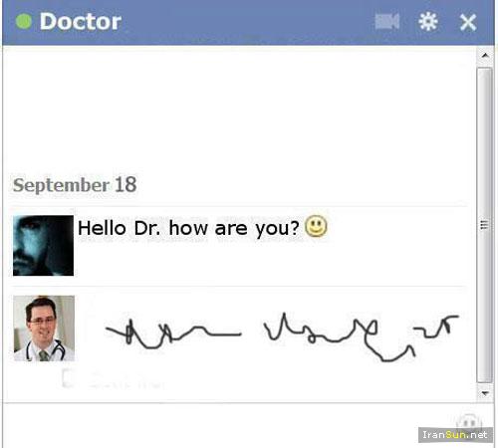Click the September 18 date separator
Viewport: 498px width, 448px height.
(x=75, y=185)
